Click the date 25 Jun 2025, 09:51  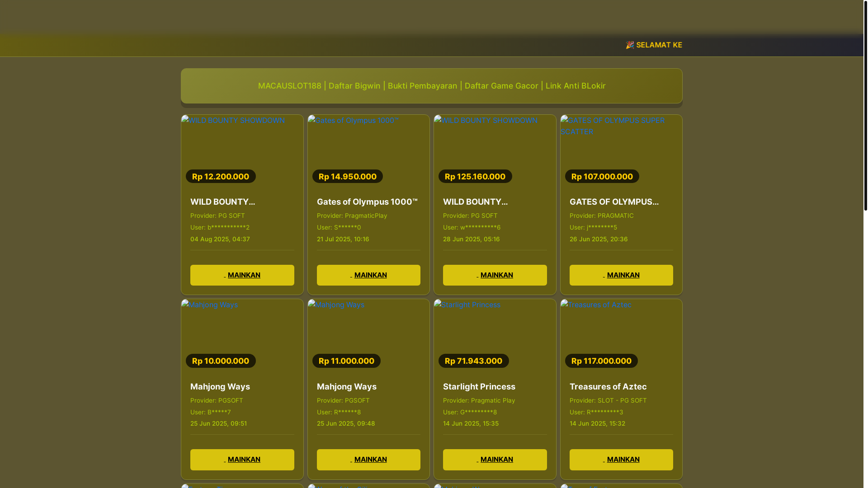(219, 424)
